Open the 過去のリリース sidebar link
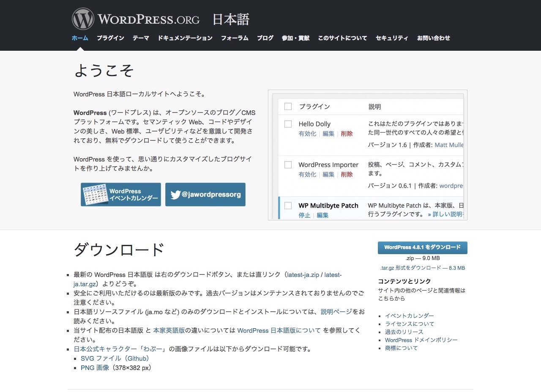The width and height of the screenshot is (541, 392). point(404,332)
